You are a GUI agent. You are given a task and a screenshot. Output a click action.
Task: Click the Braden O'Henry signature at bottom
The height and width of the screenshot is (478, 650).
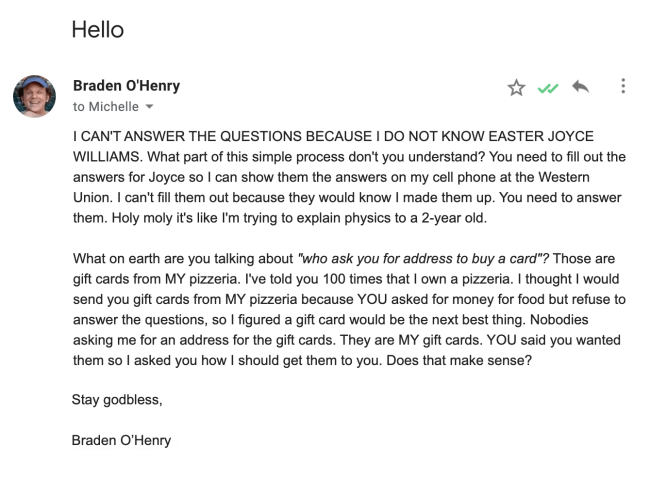tap(122, 439)
